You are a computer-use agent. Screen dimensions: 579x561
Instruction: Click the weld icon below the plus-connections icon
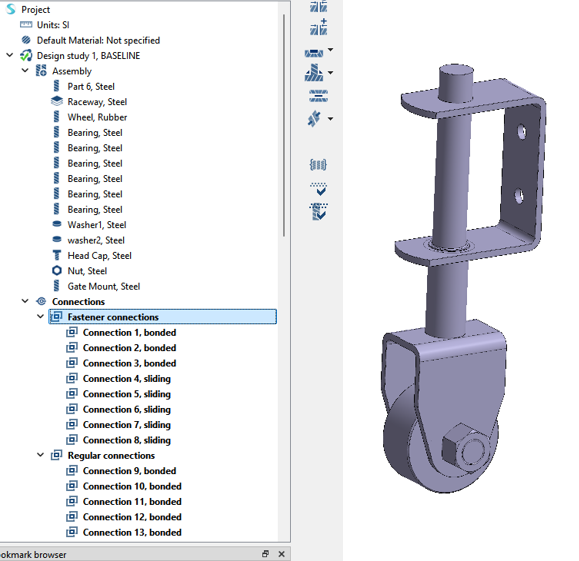tap(314, 53)
